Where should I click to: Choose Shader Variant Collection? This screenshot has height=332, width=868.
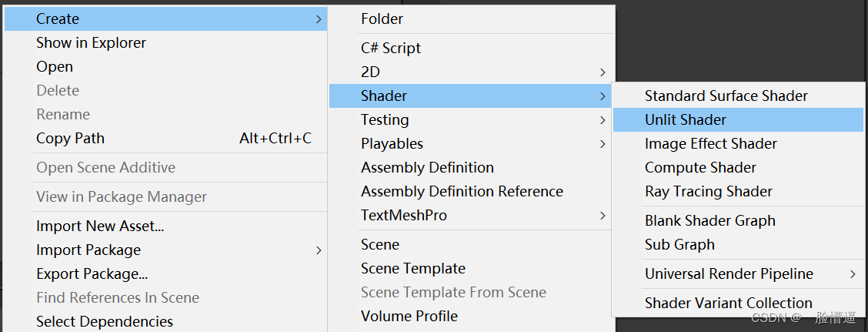point(728,303)
